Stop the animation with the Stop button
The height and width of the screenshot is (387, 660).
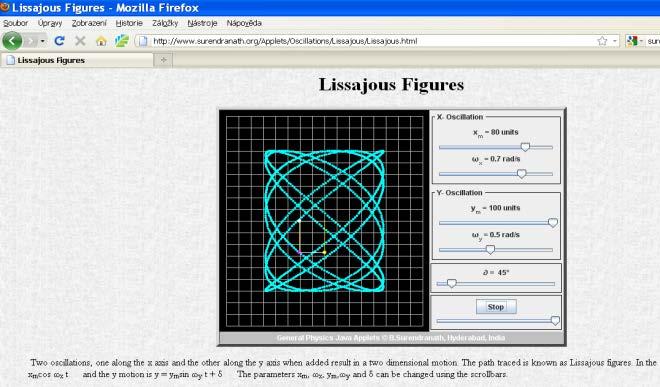(496, 307)
